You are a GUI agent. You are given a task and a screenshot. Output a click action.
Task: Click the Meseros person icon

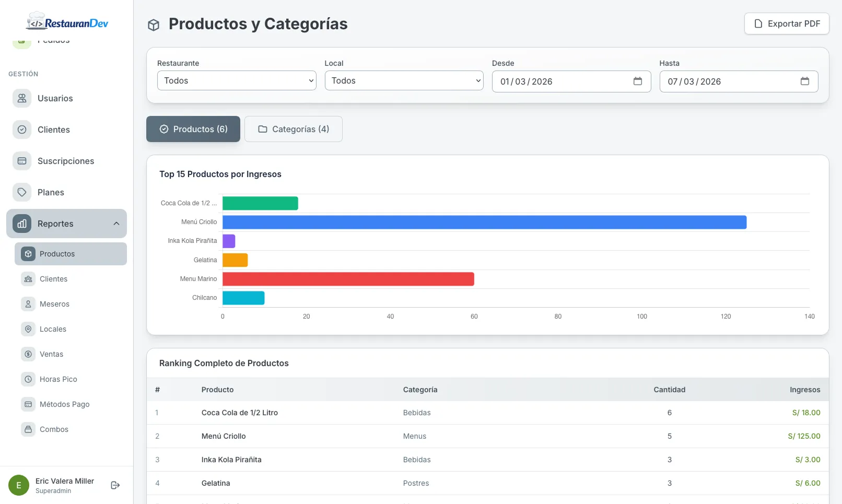coord(28,304)
